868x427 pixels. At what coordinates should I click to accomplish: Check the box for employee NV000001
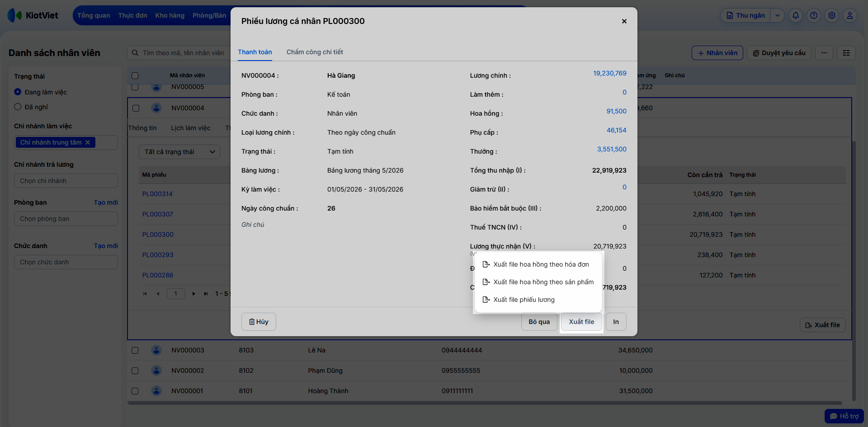click(135, 391)
